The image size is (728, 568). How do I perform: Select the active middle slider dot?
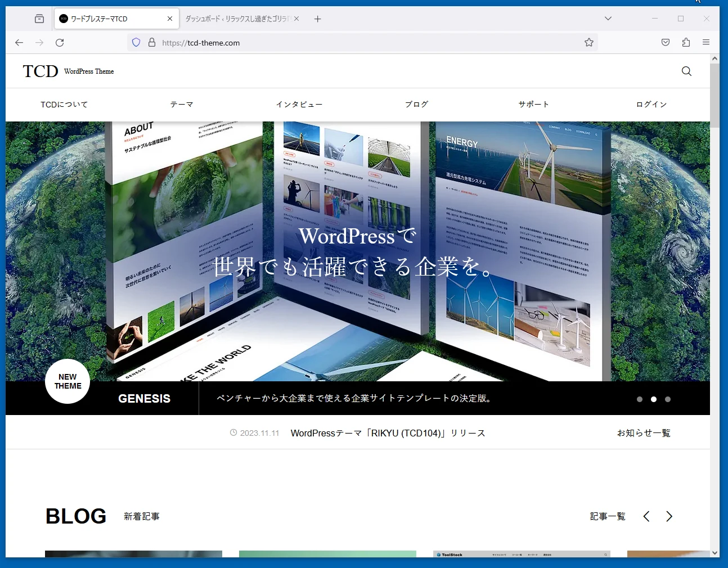(654, 399)
